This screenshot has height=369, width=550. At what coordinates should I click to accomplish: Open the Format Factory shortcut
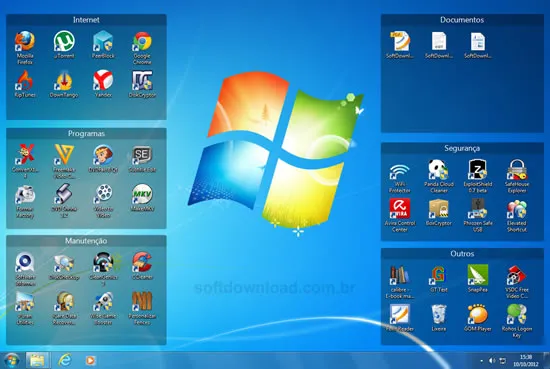click(25, 194)
